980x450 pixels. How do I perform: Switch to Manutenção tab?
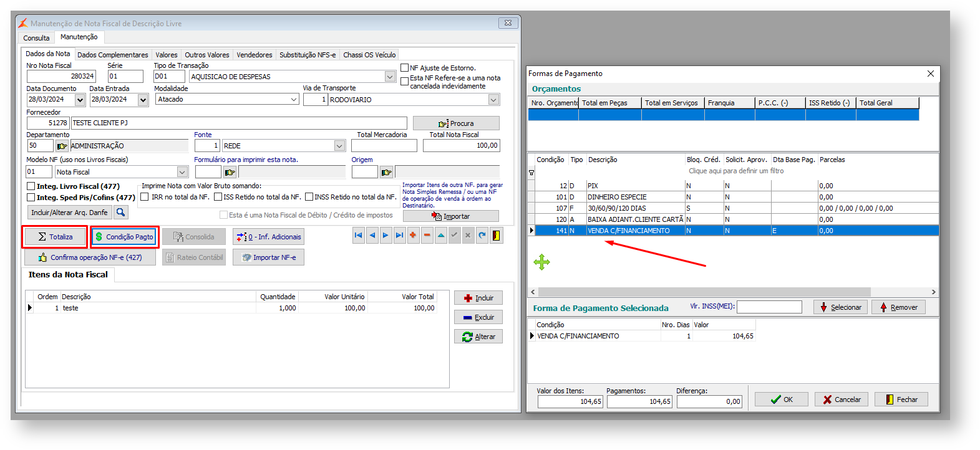click(x=79, y=37)
